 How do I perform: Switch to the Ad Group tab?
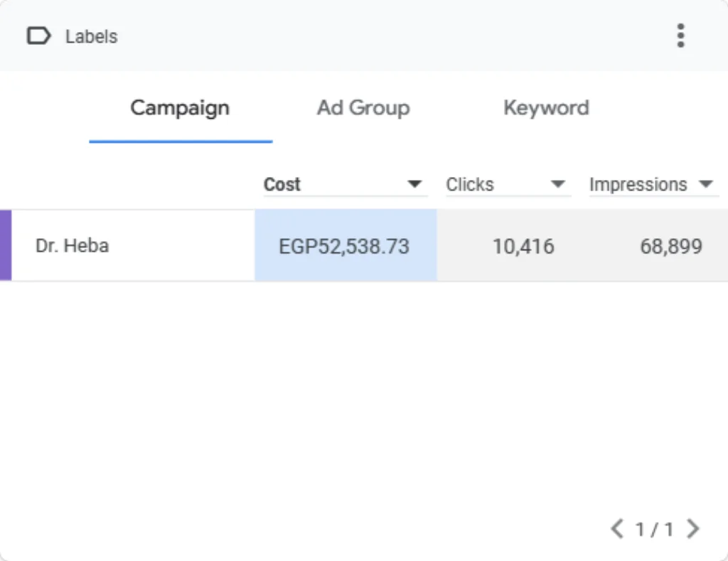point(363,108)
